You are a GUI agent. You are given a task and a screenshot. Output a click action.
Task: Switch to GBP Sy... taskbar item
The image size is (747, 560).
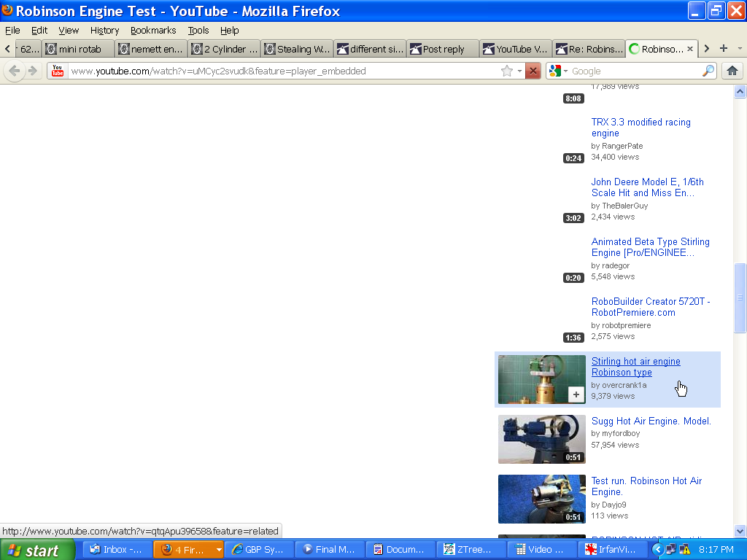[x=259, y=550]
